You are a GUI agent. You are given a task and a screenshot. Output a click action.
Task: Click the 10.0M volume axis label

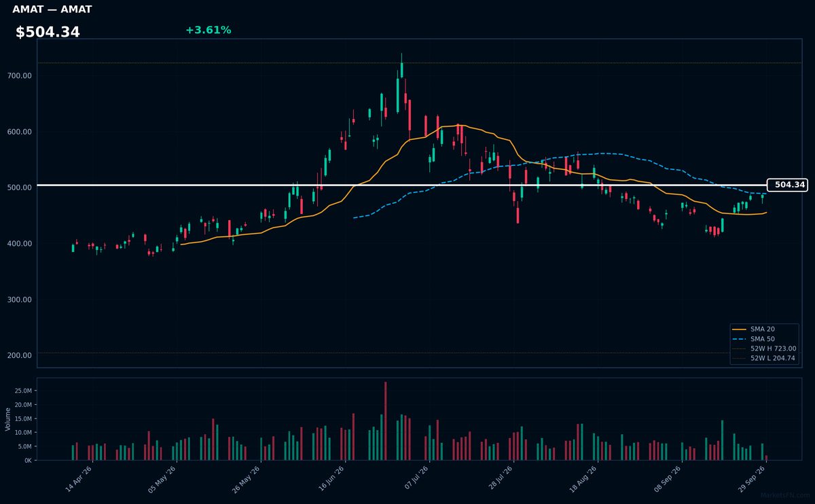[x=22, y=433]
